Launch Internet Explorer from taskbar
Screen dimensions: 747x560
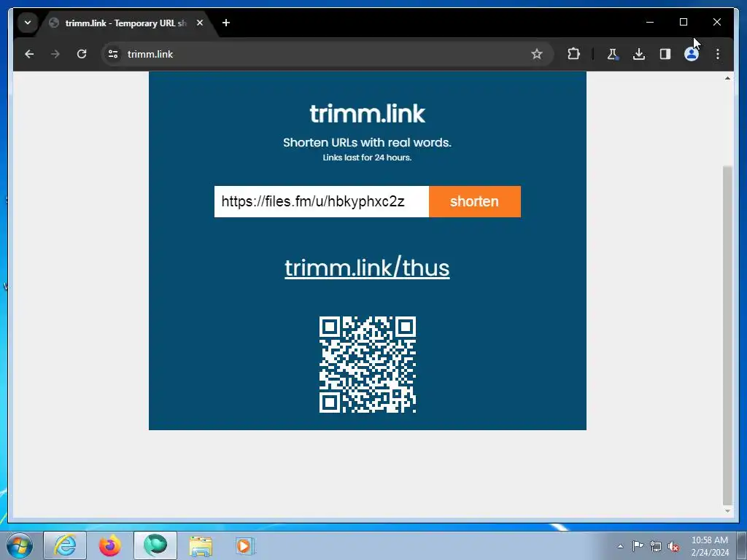click(x=65, y=545)
